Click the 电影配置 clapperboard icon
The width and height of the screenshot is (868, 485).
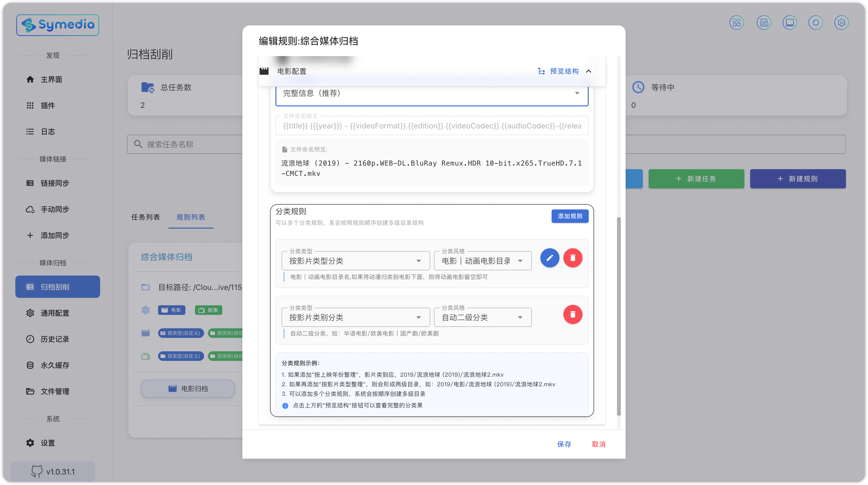[x=264, y=71]
